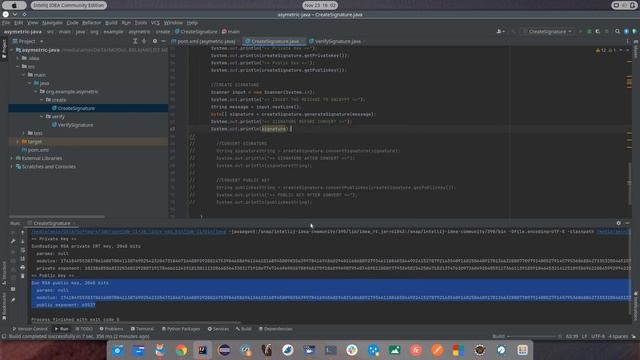Expand External Libraries
This screenshot has height=360, width=640.
pos(12,158)
